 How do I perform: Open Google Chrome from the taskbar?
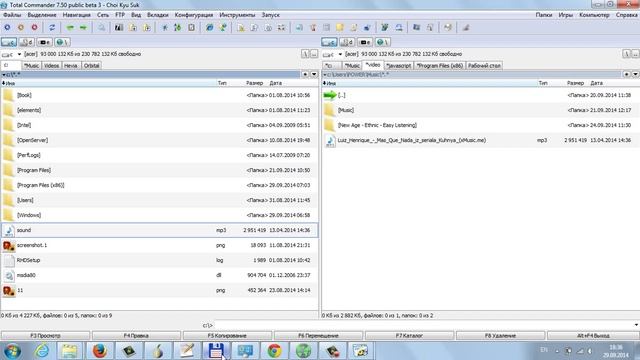[274, 351]
